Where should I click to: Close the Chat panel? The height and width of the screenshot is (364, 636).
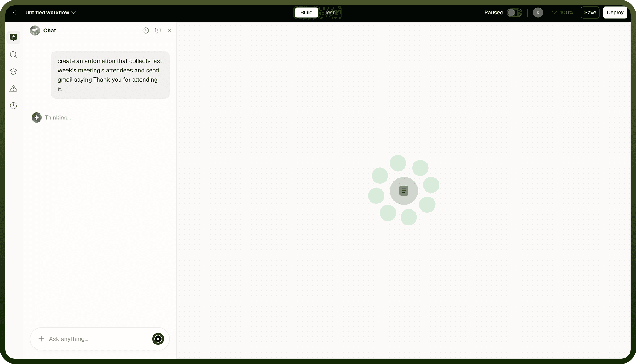tap(170, 31)
